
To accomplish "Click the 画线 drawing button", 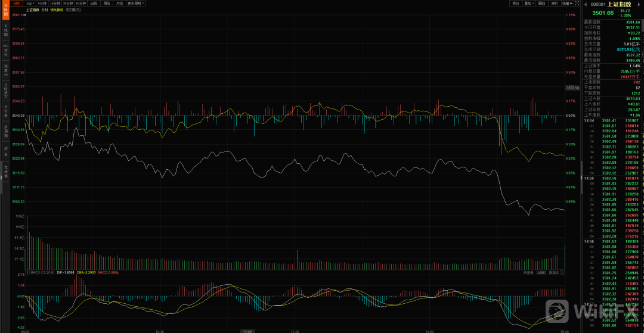I will 542,3.
